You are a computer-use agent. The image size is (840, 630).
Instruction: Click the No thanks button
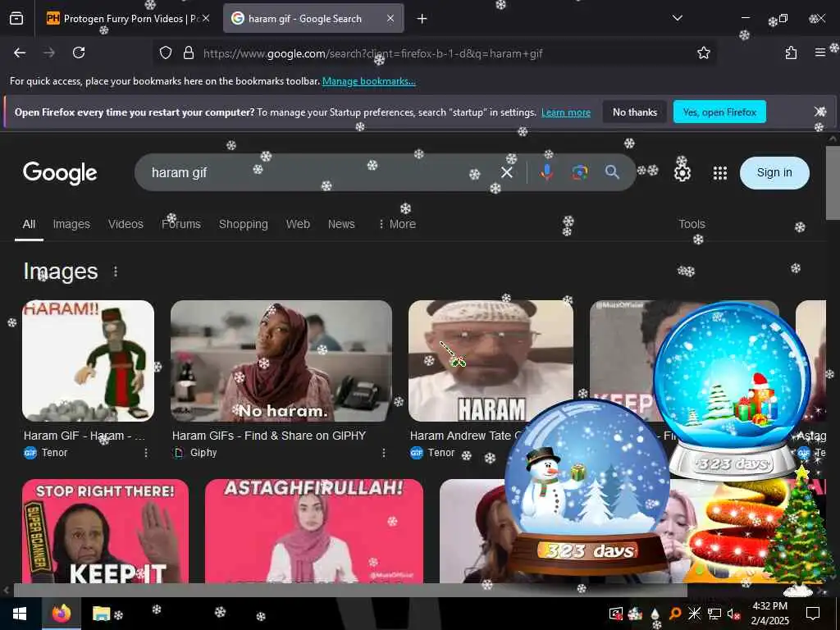pyautogui.click(x=634, y=112)
